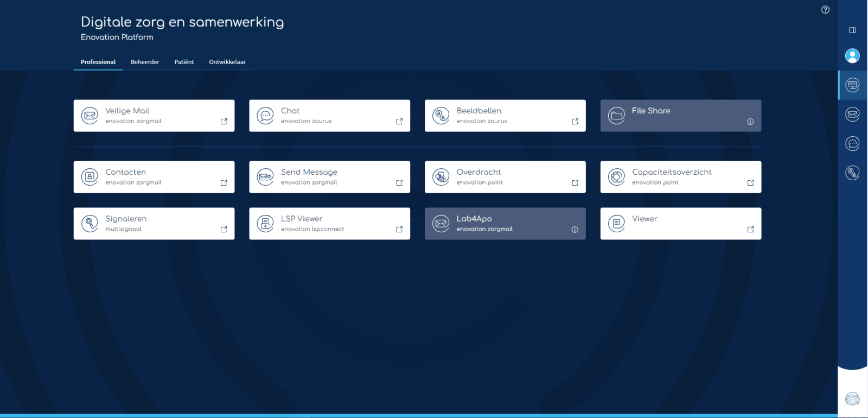Image resolution: width=868 pixels, height=418 pixels.
Task: Show Lab4Apo info icon
Action: pyautogui.click(x=575, y=230)
